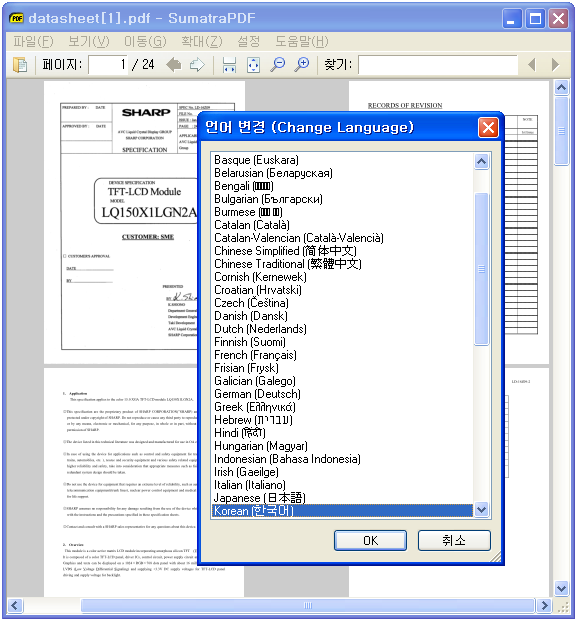This screenshot has height=623, width=577.
Task: Select Cornish (Kernewek) language
Action: [342, 277]
